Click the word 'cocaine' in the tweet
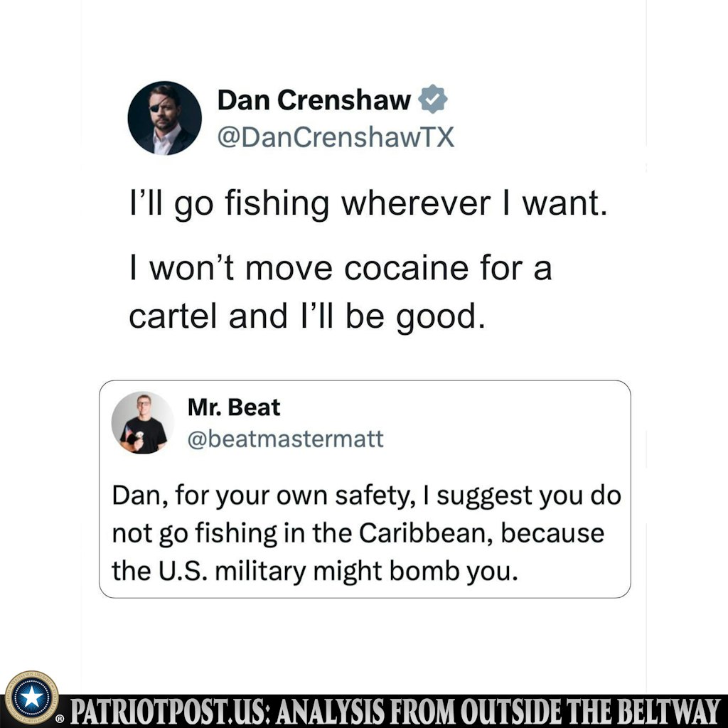The width and height of the screenshot is (728, 728). [x=406, y=268]
